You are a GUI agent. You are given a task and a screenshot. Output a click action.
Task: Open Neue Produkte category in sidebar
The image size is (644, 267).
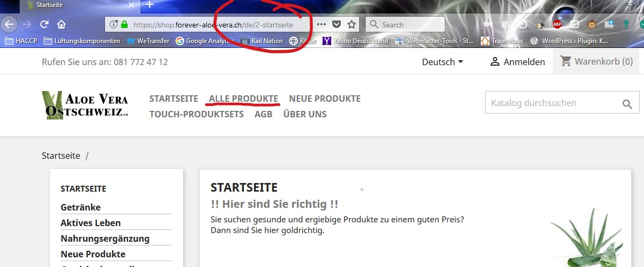(x=93, y=254)
